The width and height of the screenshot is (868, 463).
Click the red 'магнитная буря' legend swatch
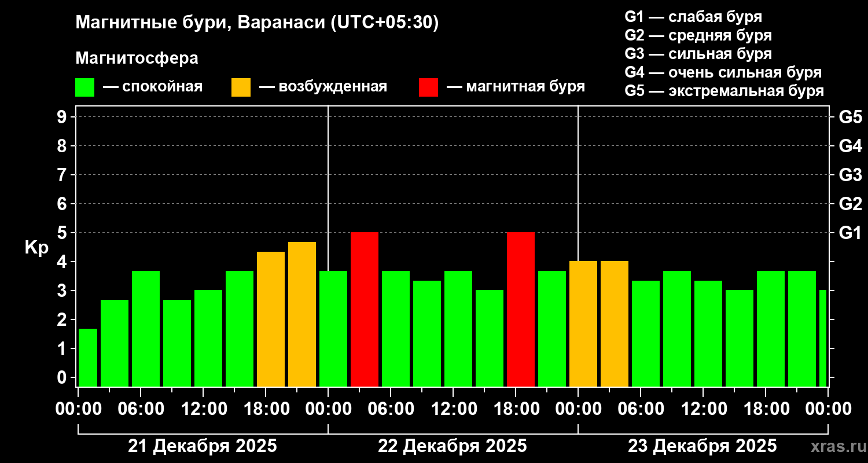pos(428,87)
